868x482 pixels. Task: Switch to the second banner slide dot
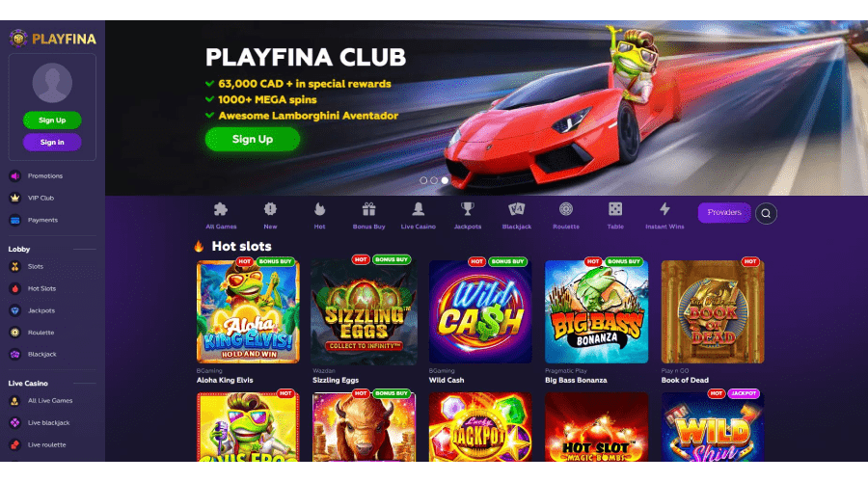coord(434,180)
